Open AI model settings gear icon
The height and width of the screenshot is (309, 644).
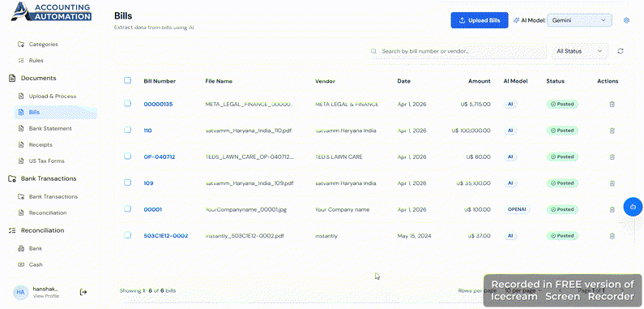point(626,20)
